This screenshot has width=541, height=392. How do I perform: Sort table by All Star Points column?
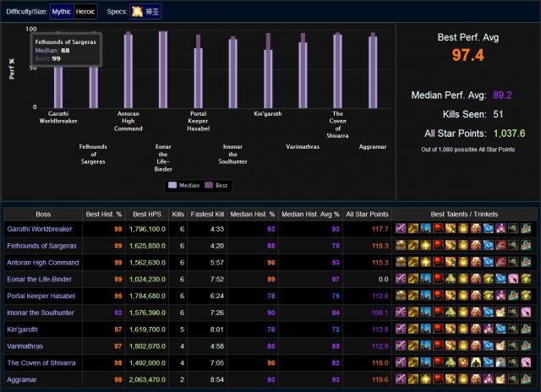368,214
